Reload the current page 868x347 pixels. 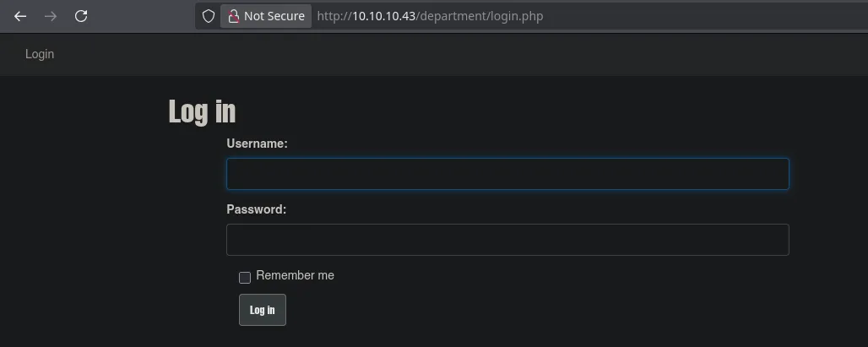[x=81, y=16]
